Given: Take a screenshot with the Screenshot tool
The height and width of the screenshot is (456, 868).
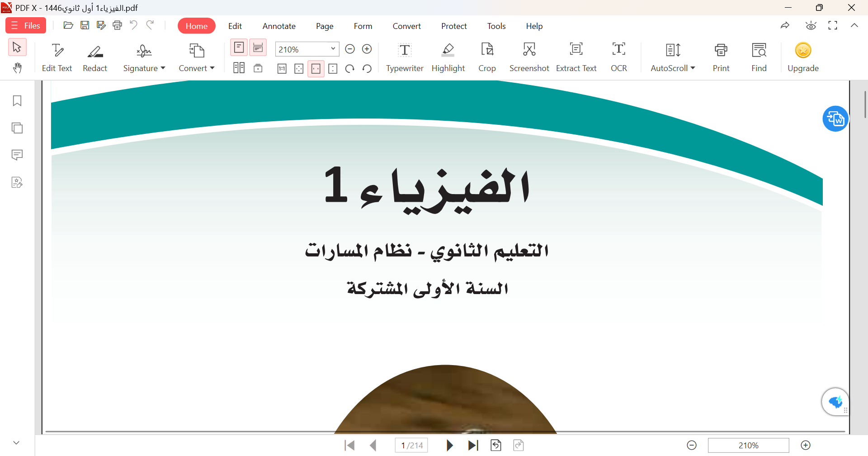Looking at the screenshot, I should click(529, 57).
